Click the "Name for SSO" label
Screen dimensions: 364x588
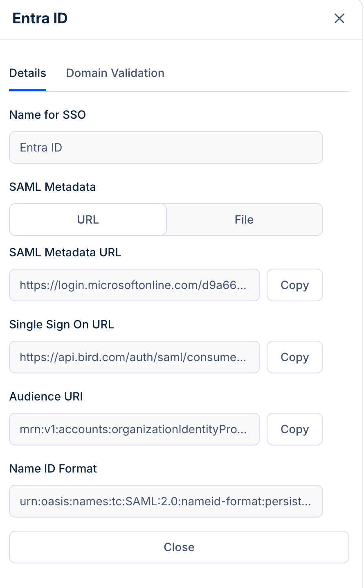click(x=47, y=115)
